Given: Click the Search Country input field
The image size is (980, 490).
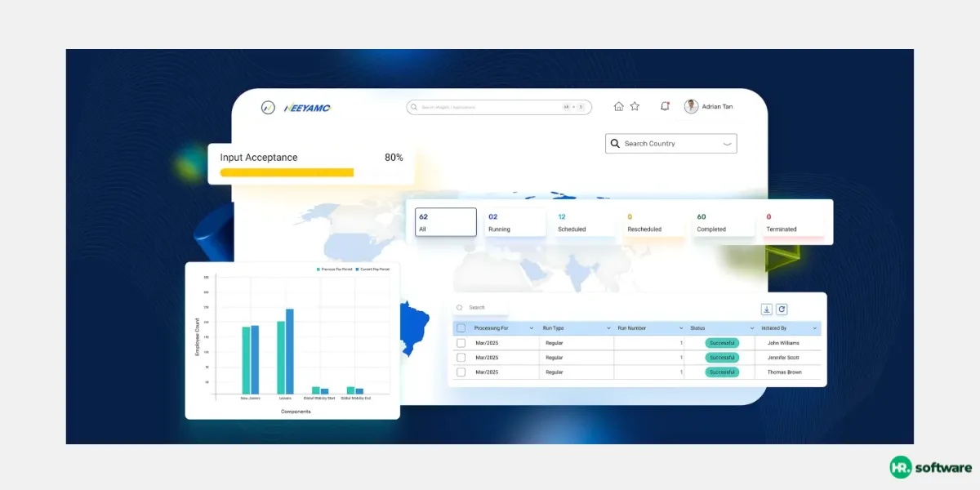Looking at the screenshot, I should (x=670, y=144).
